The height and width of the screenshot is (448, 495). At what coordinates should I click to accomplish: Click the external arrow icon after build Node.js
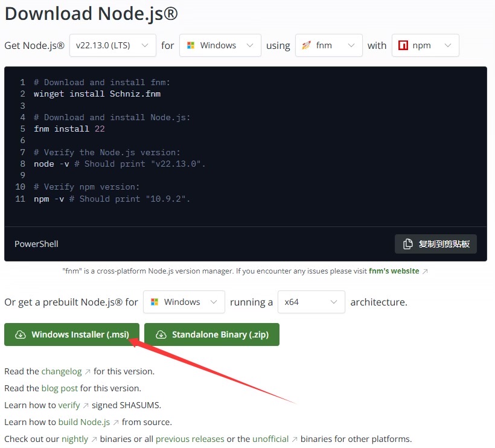coord(116,423)
